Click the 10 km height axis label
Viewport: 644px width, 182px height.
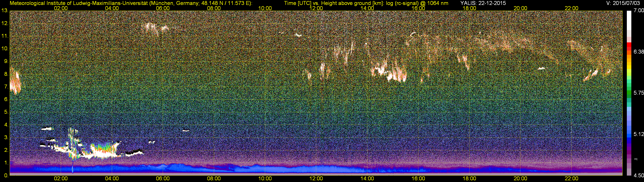(x=5, y=49)
